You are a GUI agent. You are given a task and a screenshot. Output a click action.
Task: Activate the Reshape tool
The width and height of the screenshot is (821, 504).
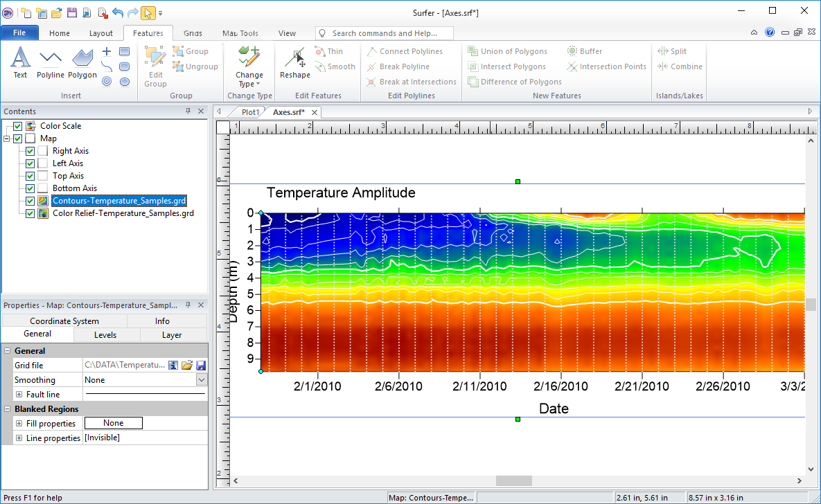pos(294,62)
